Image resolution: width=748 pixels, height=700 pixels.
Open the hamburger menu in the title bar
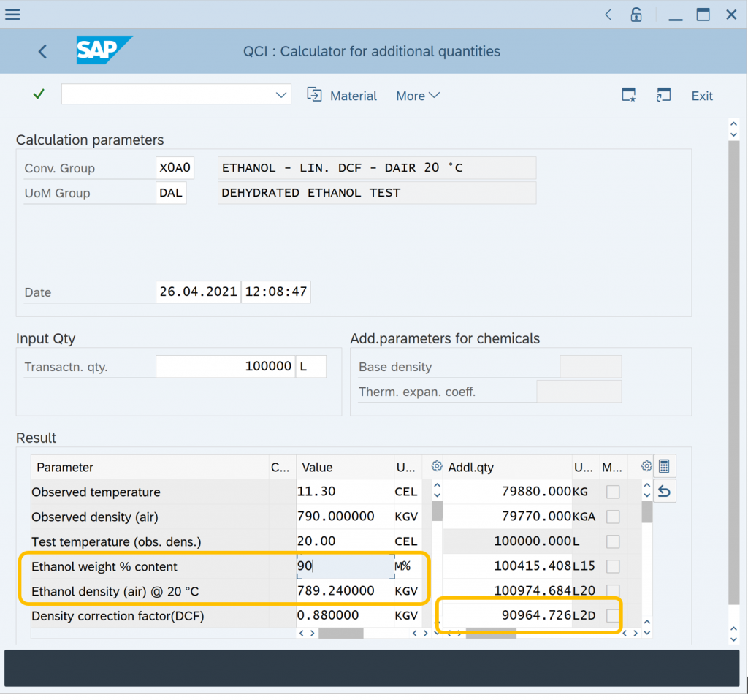click(x=13, y=15)
